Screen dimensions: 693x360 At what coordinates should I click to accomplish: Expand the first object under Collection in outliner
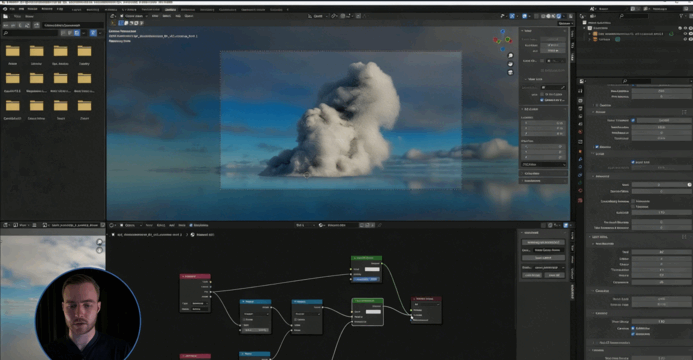click(590, 34)
